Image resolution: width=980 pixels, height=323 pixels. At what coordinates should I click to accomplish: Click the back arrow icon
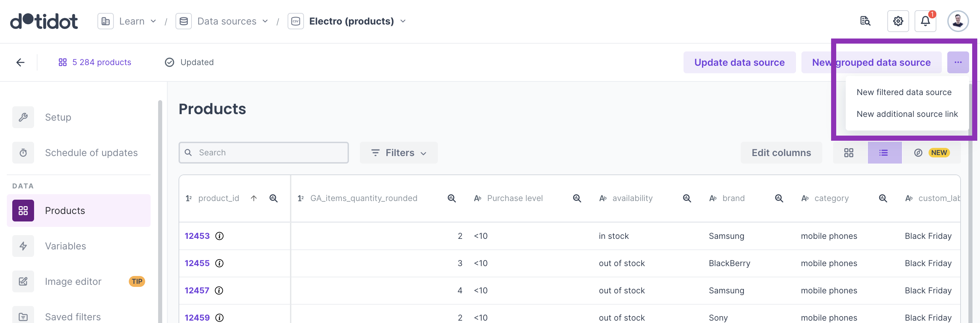(20, 62)
